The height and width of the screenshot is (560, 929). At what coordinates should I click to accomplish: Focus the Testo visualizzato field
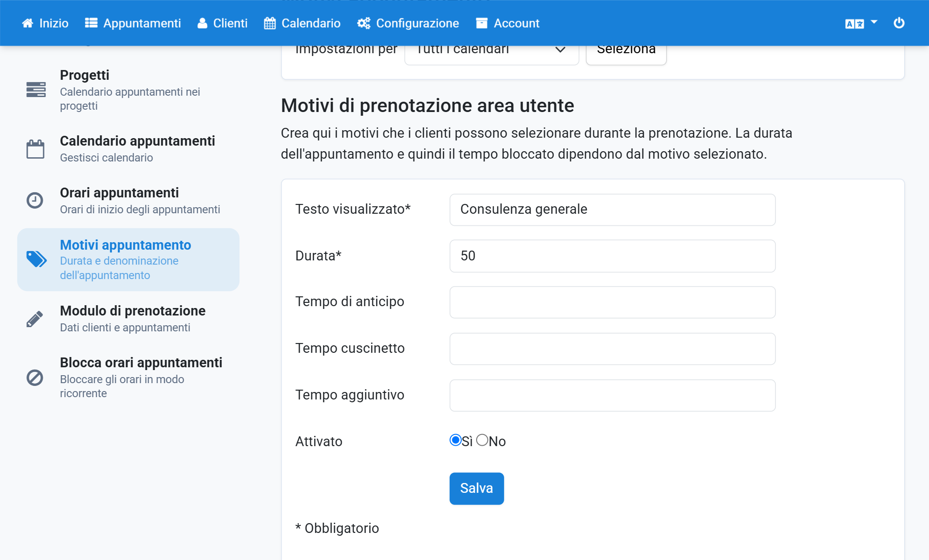[x=612, y=210]
